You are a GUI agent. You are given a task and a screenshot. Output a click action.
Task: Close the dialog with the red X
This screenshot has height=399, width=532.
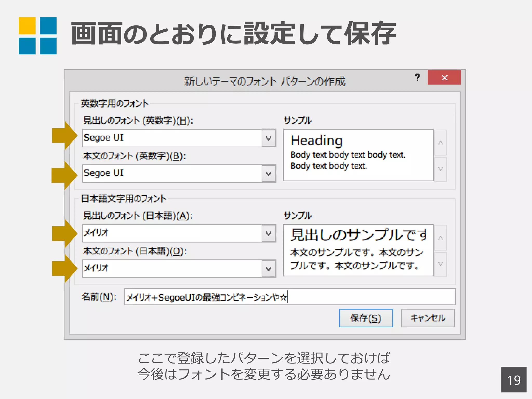pyautogui.click(x=444, y=77)
